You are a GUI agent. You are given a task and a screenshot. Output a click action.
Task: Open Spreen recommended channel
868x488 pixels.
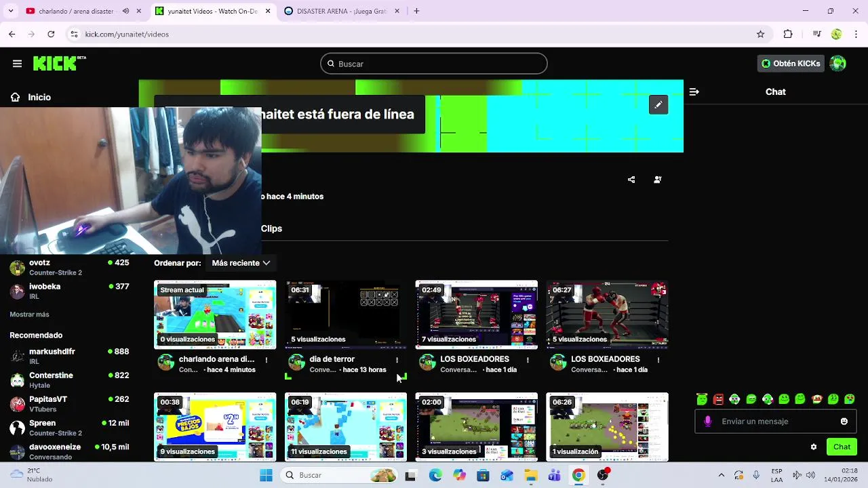point(69,428)
